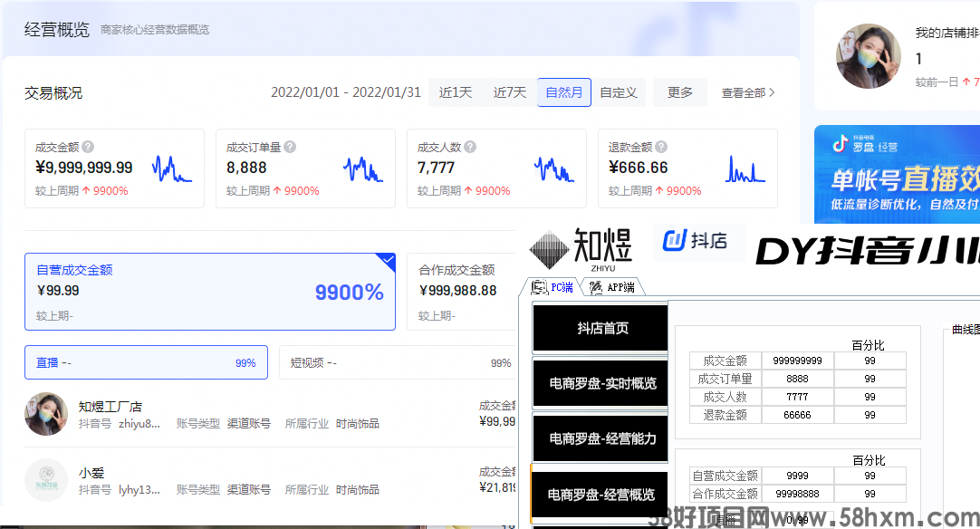The image size is (980, 529).
Task: Click the 我的店铺排名 profile avatar
Action: coord(869,56)
